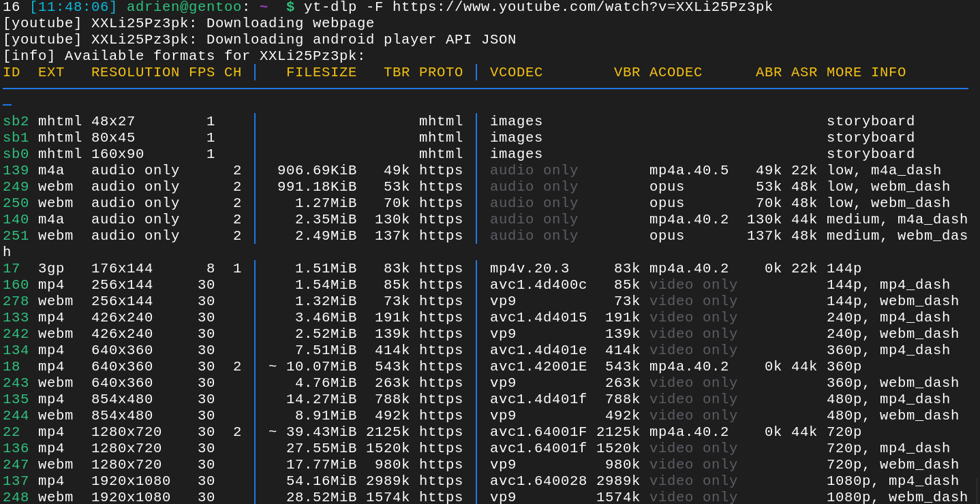Click the 160x90 storyboard resolution
980x504 pixels.
(x=118, y=154)
